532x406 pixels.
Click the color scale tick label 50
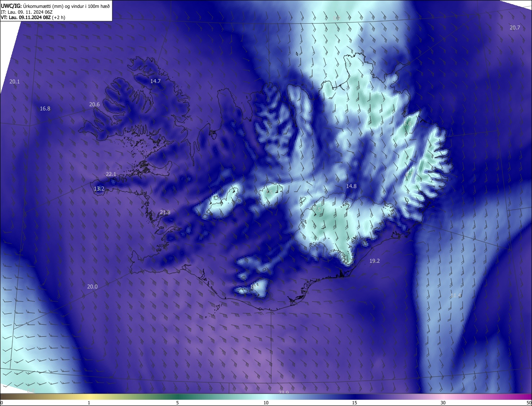(529, 403)
